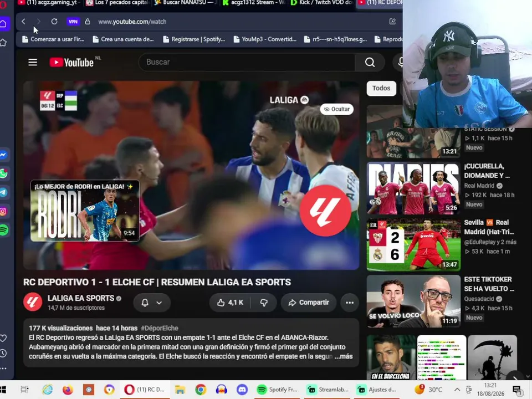Open Windows notification center icon
The height and width of the screenshot is (399, 532).
point(517,390)
